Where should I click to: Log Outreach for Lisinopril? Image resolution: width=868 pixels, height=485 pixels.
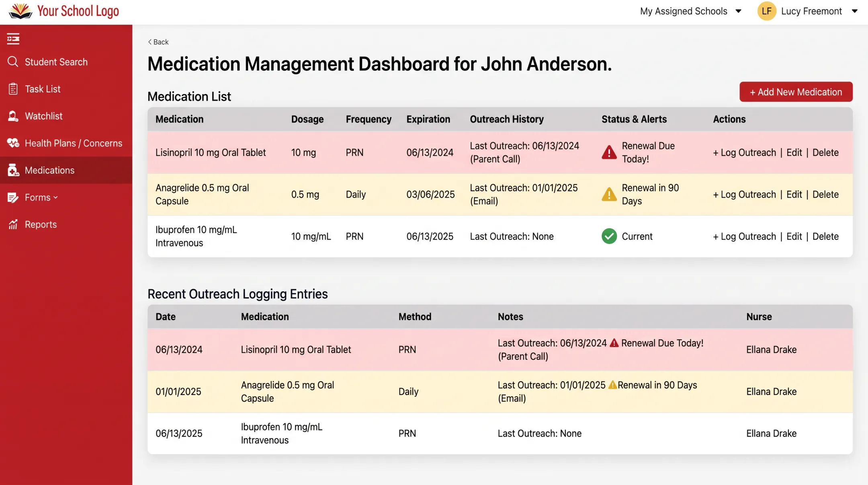(744, 152)
